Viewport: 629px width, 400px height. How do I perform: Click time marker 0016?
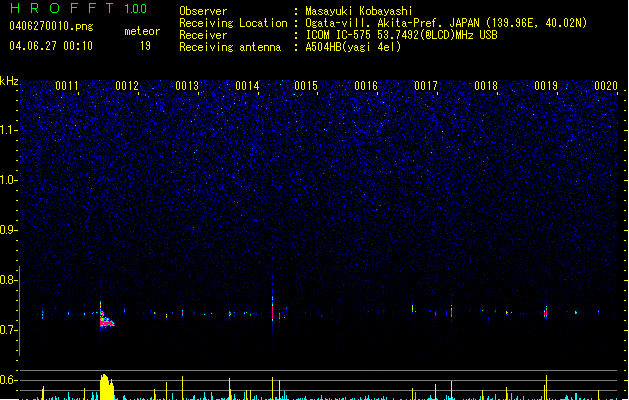click(366, 86)
